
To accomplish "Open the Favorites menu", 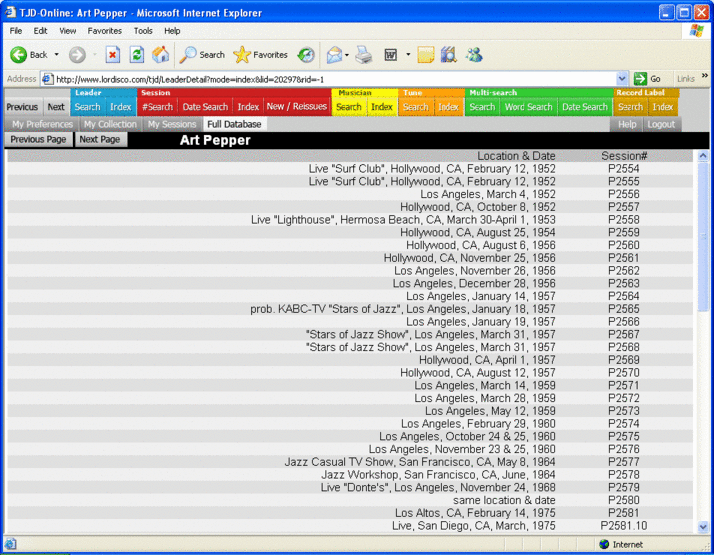I will [x=105, y=31].
